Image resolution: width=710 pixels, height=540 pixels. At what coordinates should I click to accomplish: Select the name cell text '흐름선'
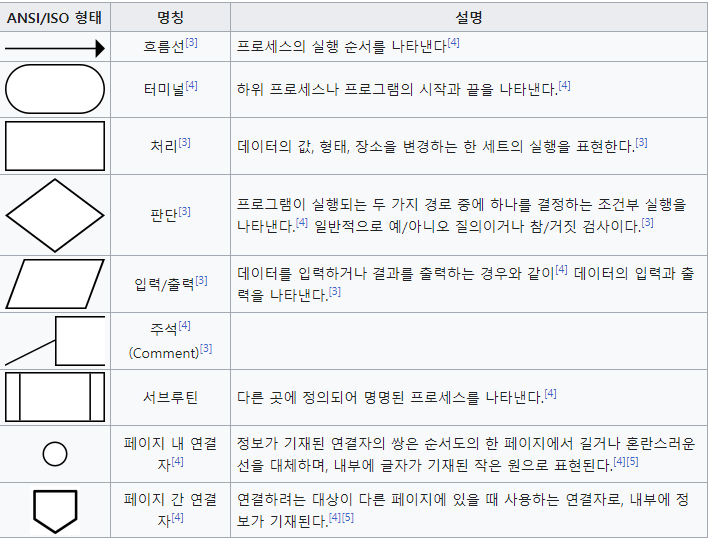coord(164,46)
